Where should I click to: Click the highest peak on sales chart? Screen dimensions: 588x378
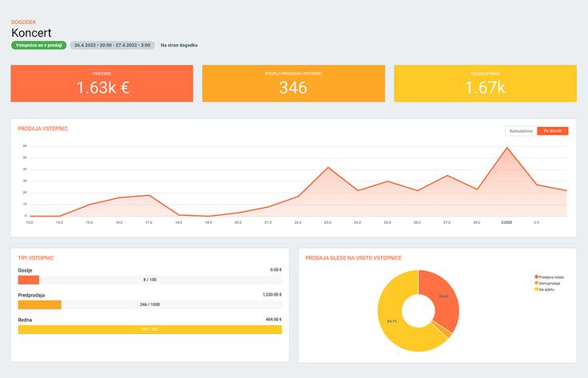[x=506, y=148]
